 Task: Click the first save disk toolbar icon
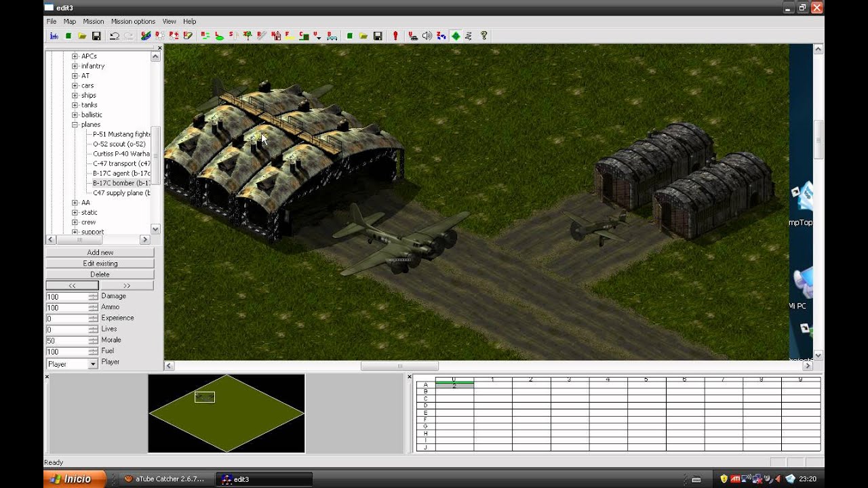[x=96, y=35]
